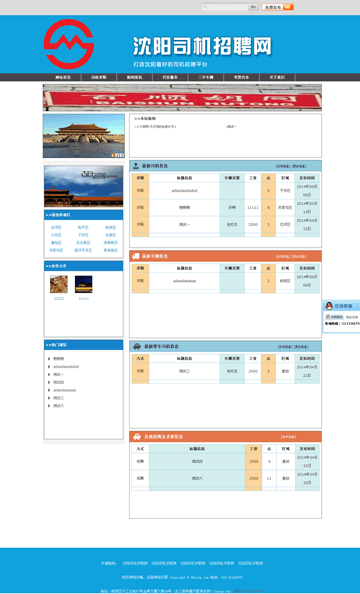Open the fifth navigation bar item about used vehicles
Image resolution: width=360 pixels, height=594 pixels.
tap(206, 77)
